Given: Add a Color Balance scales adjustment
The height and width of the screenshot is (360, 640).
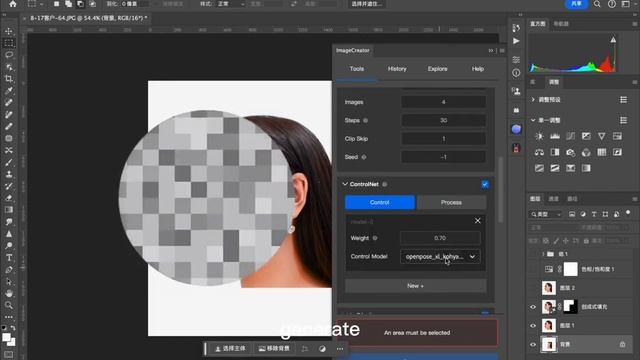Looking at the screenshot, I should tap(539, 152).
